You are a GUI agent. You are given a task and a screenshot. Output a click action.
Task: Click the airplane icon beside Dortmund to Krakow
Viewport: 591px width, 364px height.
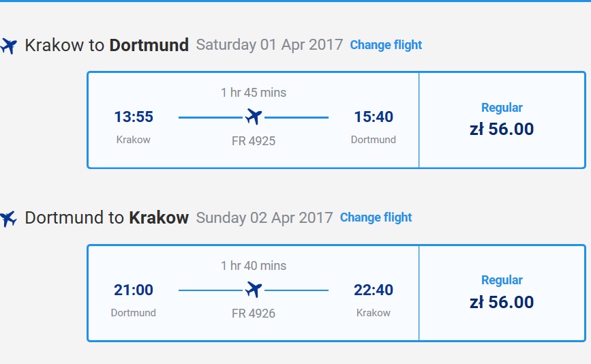coord(8,219)
